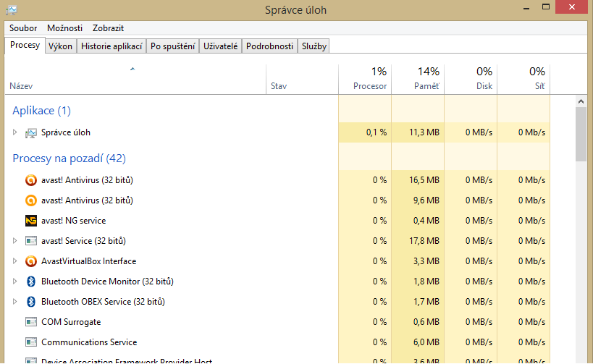Click the Task Manager icon in title bar
Viewport: 593px width, 364px height.
tap(11, 9)
